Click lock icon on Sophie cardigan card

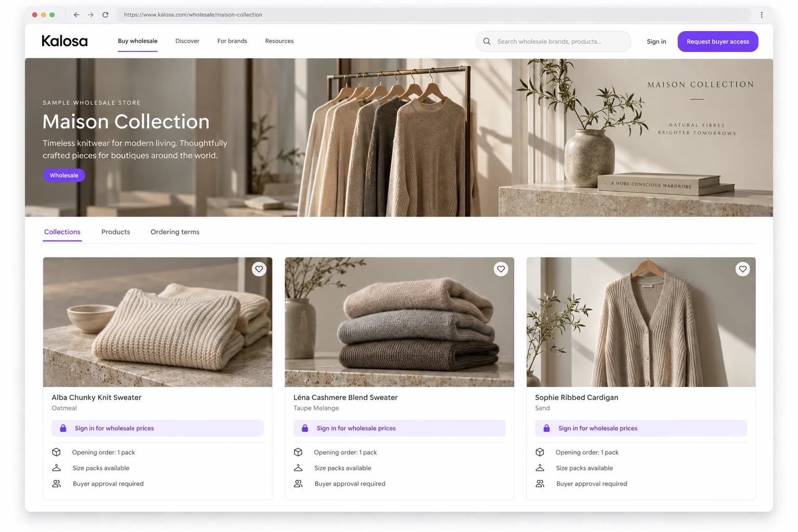(x=547, y=428)
